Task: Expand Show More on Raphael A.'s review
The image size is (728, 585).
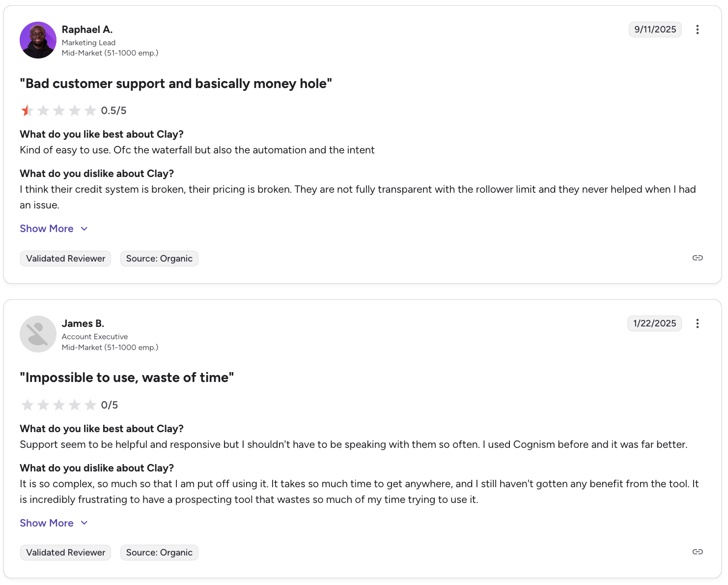Action: pyautogui.click(x=47, y=229)
